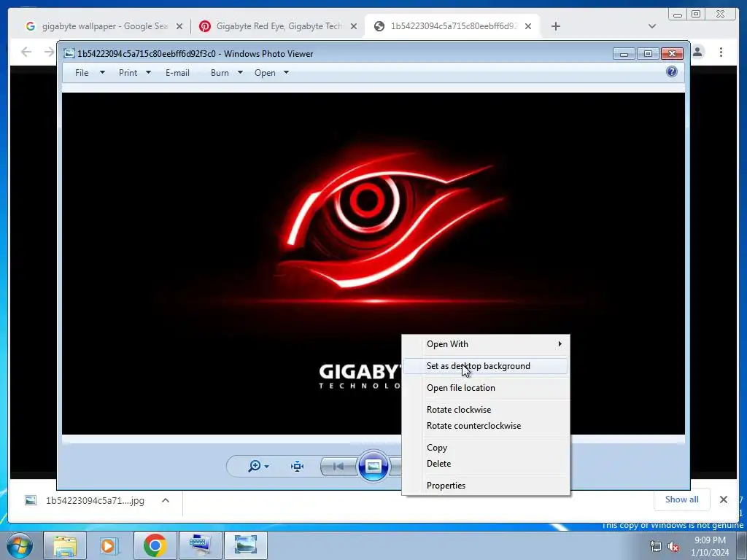The image size is (747, 560).
Task: Close the Pinterest Gigabyte Red Eye tab
Action: pyautogui.click(x=354, y=27)
